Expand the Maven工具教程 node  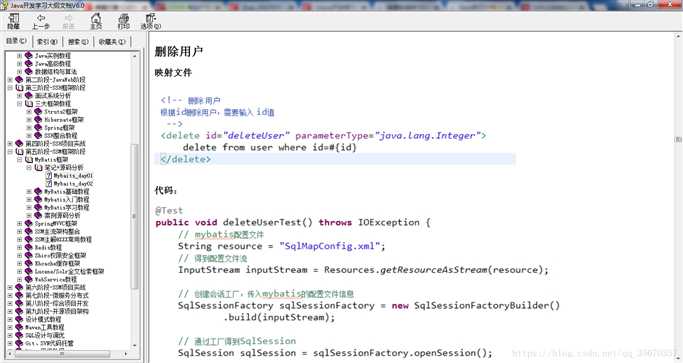(10, 327)
